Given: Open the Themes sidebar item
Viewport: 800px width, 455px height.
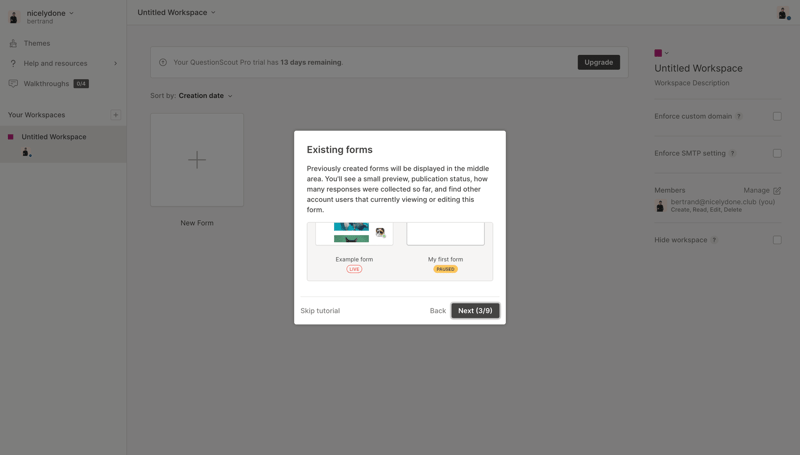Looking at the screenshot, I should pos(37,43).
